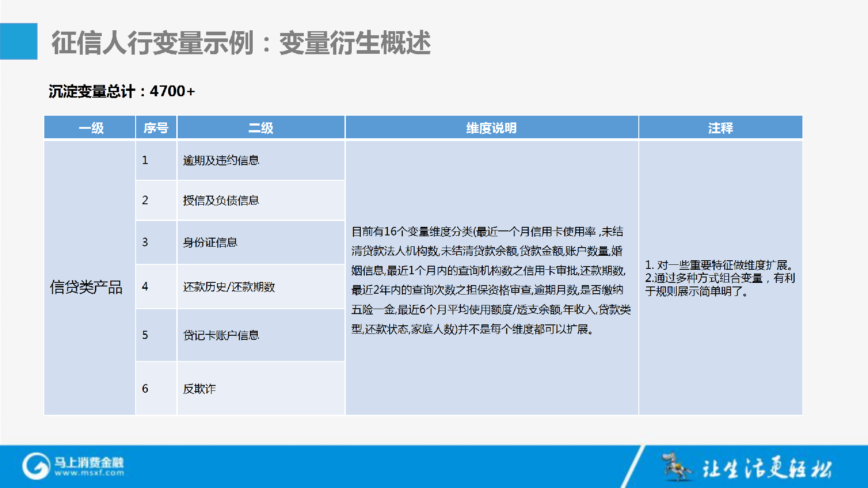Select the 身份证信息 cell

tap(261, 242)
